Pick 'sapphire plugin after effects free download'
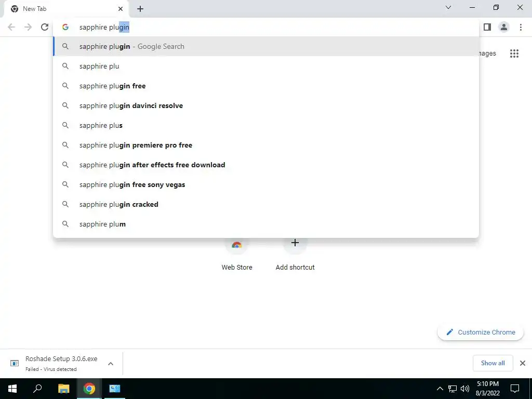Viewport: 532px width, 399px height. 266,165
